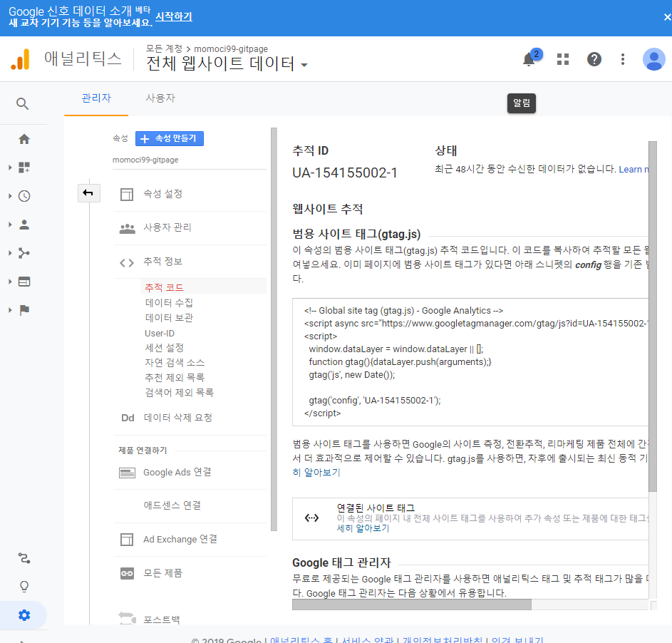Switch to the 관리자 tab
The height and width of the screenshot is (643, 672).
(x=96, y=98)
